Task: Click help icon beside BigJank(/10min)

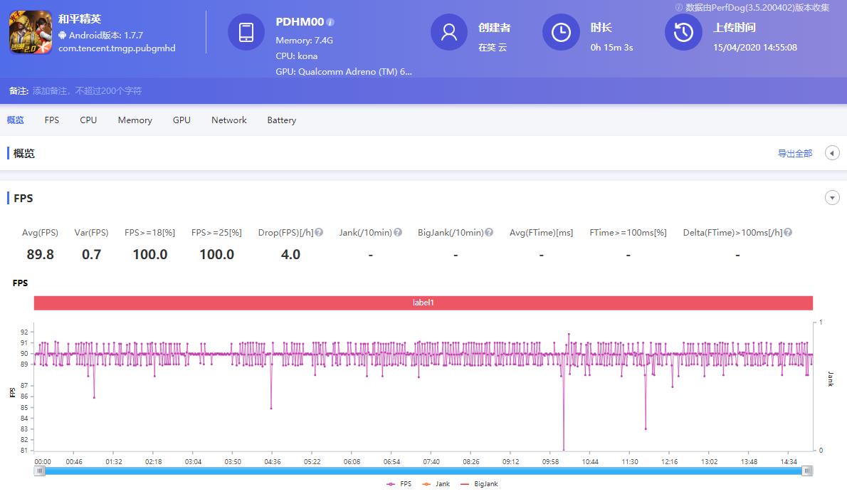Action: [489, 233]
